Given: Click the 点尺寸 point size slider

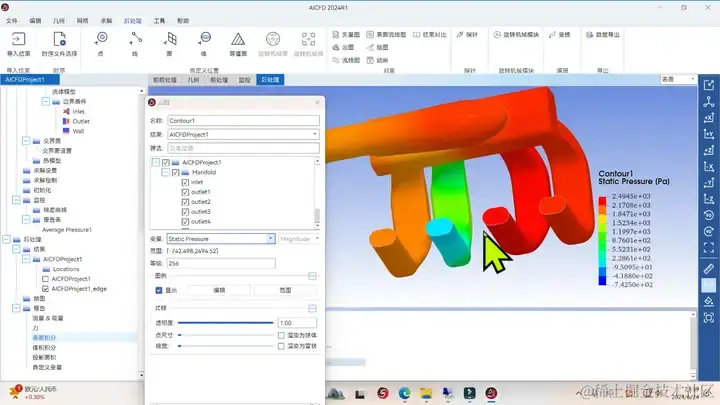Looking at the screenshot, I should click(226, 335).
